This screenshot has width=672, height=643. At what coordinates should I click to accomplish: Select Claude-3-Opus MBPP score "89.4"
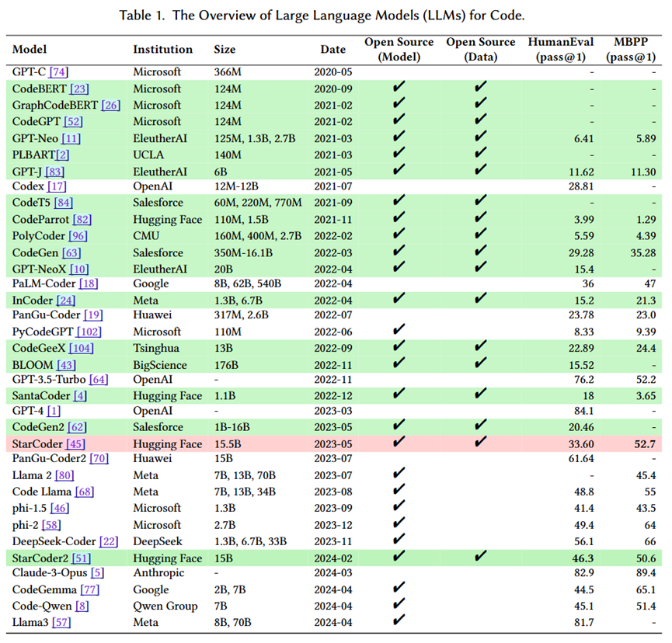(x=646, y=573)
